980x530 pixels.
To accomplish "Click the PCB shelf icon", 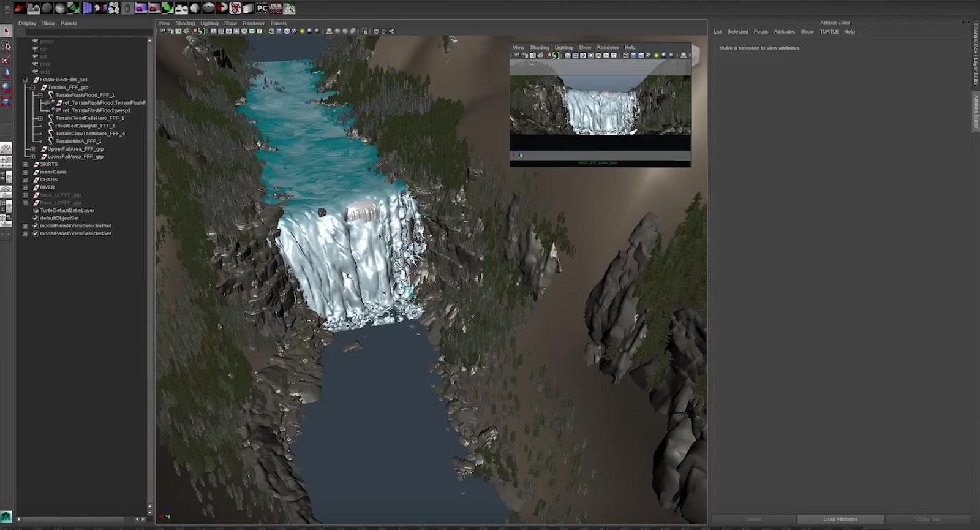I will 276,8.
